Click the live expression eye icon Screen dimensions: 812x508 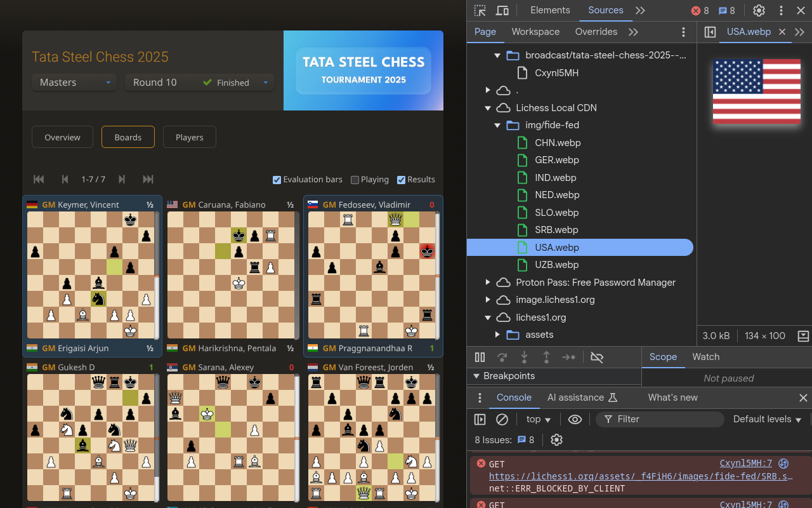[575, 419]
